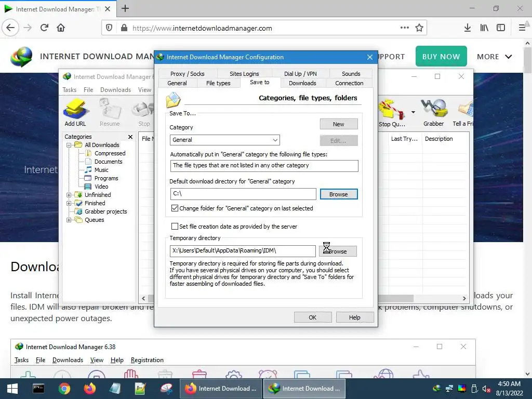This screenshot has width=532, height=399.
Task: Open Firefox library icon
Action: 484,28
